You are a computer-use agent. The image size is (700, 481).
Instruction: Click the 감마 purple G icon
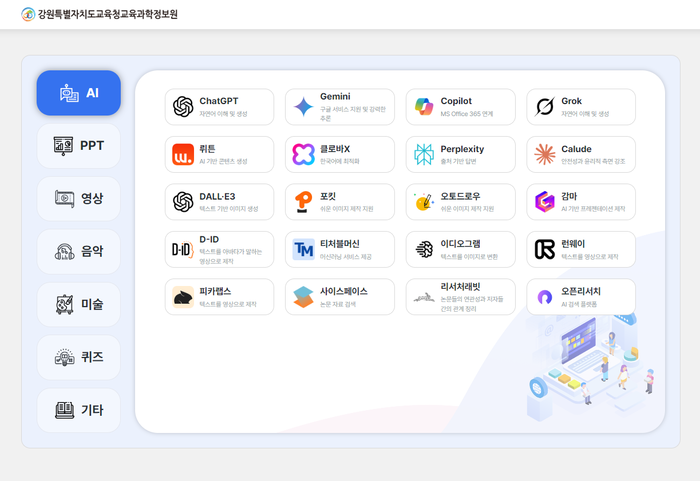click(545, 202)
